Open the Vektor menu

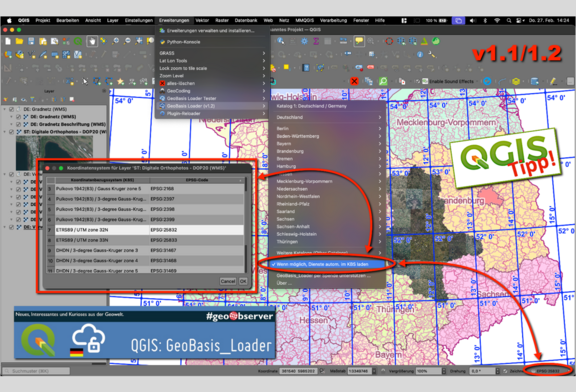[x=202, y=21]
